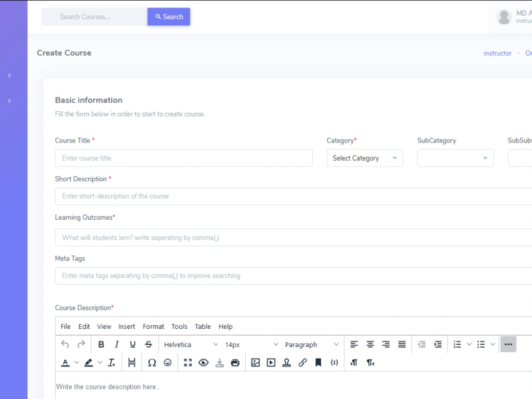The height and width of the screenshot is (399, 532).
Task: Focus the Search Courses input field
Action: (95, 16)
